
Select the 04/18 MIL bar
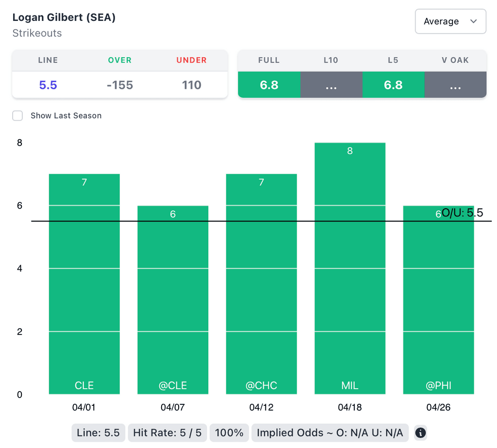click(350, 268)
